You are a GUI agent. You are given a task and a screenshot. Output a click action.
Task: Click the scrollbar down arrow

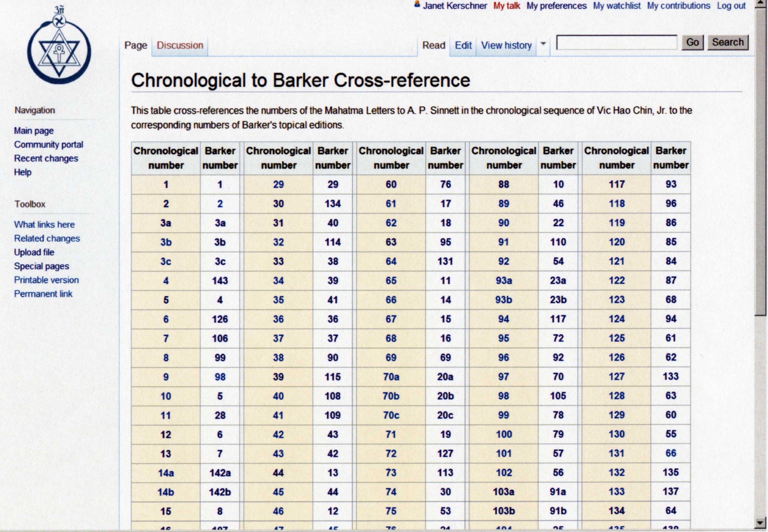click(x=760, y=523)
